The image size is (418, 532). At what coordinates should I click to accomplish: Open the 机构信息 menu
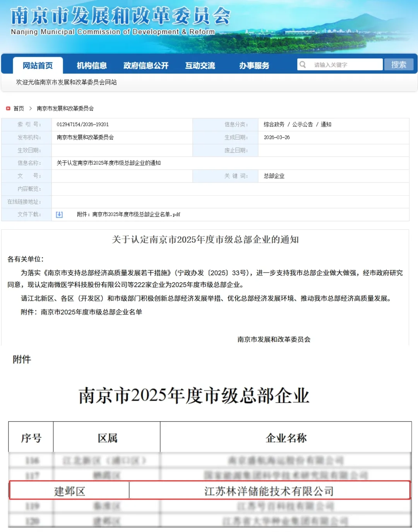click(x=92, y=66)
